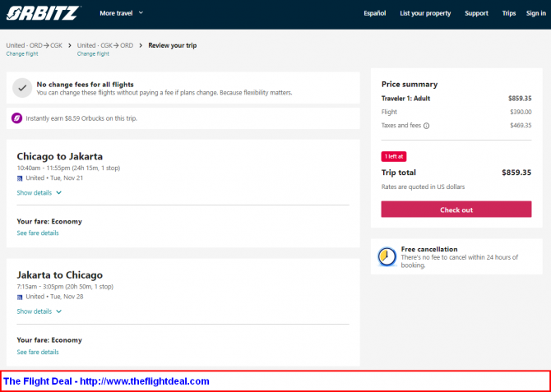551x392 pixels.
Task: Click United airline logo on Nov 21 flight
Action: click(20, 178)
